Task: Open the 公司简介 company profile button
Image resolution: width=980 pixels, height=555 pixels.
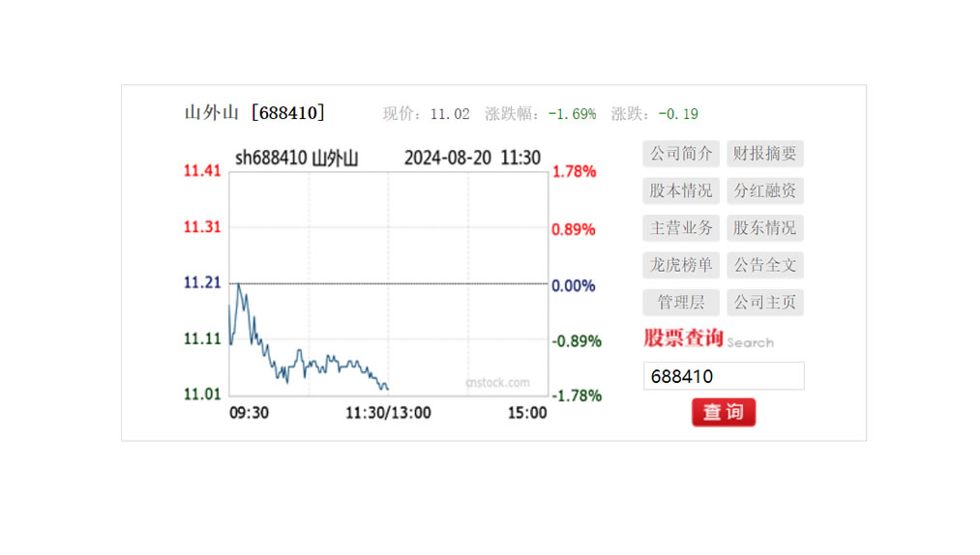Action: pyautogui.click(x=681, y=154)
